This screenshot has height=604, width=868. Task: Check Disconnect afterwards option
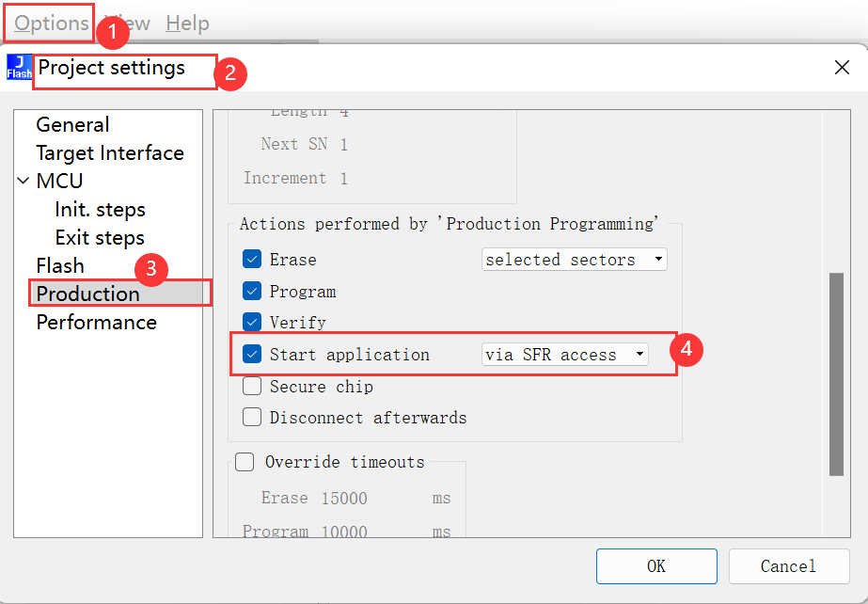coord(252,418)
